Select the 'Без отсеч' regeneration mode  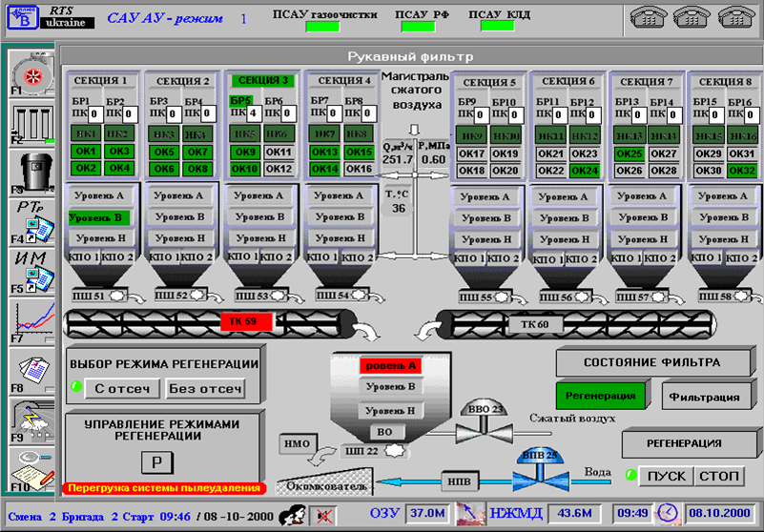point(204,388)
